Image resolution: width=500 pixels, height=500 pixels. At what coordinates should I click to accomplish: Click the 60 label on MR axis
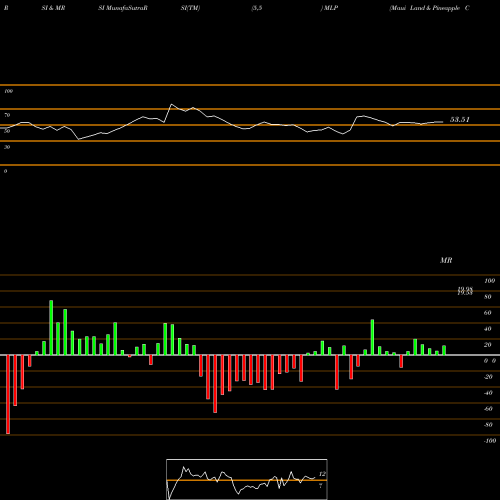point(488,313)
